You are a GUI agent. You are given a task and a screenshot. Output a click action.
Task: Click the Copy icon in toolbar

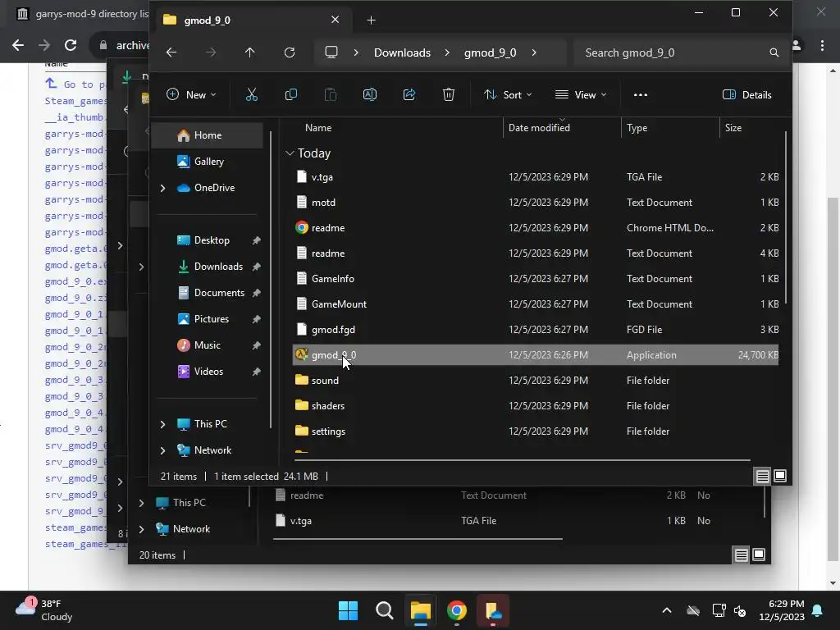click(x=291, y=95)
